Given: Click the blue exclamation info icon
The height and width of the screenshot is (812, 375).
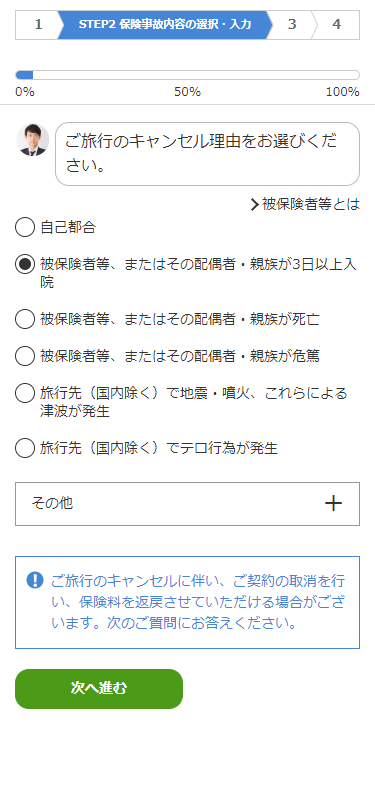Looking at the screenshot, I should click(35, 580).
